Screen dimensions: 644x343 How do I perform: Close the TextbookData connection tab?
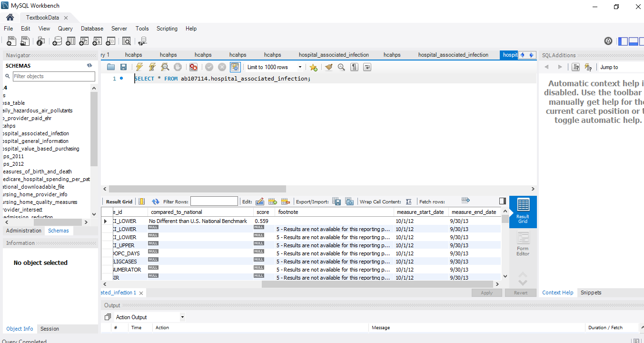66,18
